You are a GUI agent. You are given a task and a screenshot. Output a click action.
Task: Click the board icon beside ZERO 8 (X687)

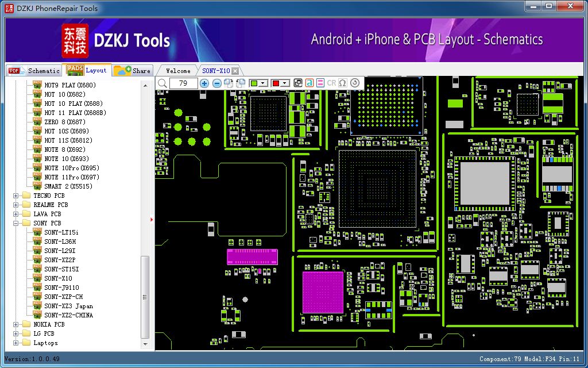point(37,122)
